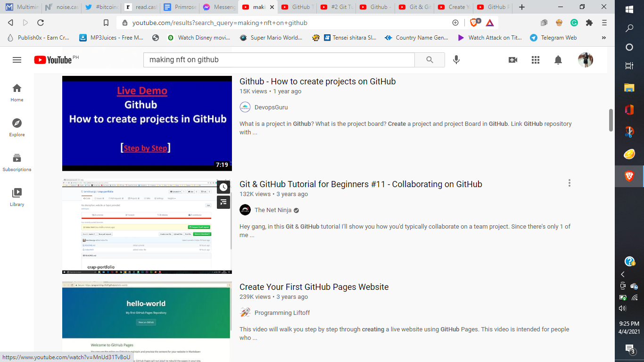644x362 pixels.
Task: Open 'Create Your First GitHub Pages Website' title
Action: [x=314, y=287]
